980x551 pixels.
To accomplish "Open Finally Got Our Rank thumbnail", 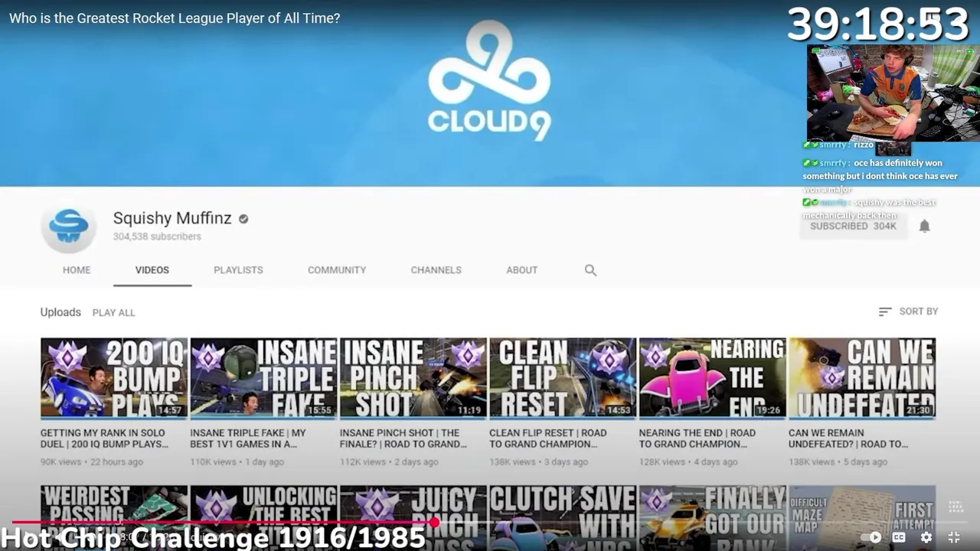I will pyautogui.click(x=713, y=517).
